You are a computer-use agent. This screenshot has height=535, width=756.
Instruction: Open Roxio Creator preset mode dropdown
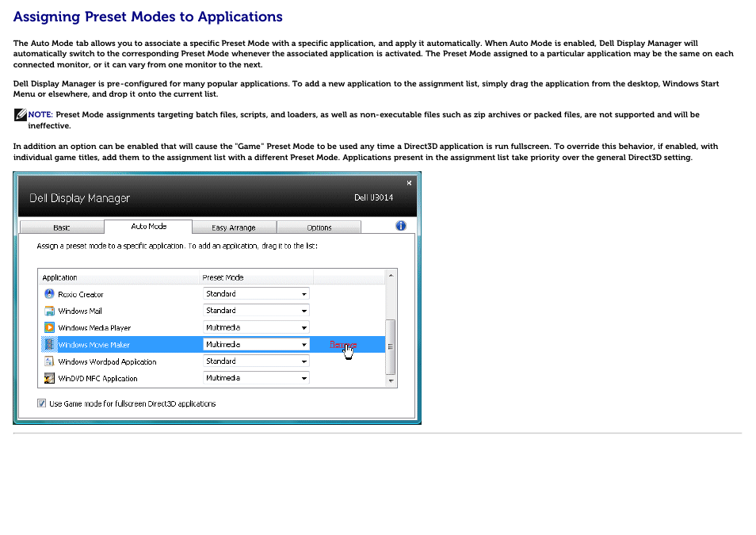256,294
